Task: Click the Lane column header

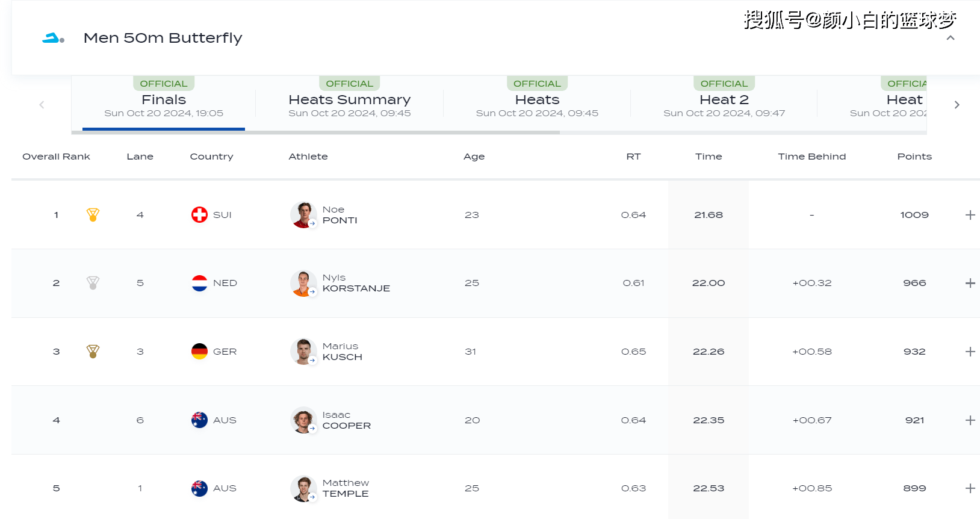Action: (140, 157)
